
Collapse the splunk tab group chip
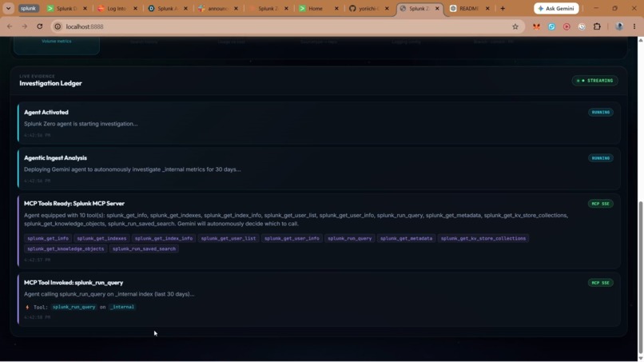[x=28, y=8]
